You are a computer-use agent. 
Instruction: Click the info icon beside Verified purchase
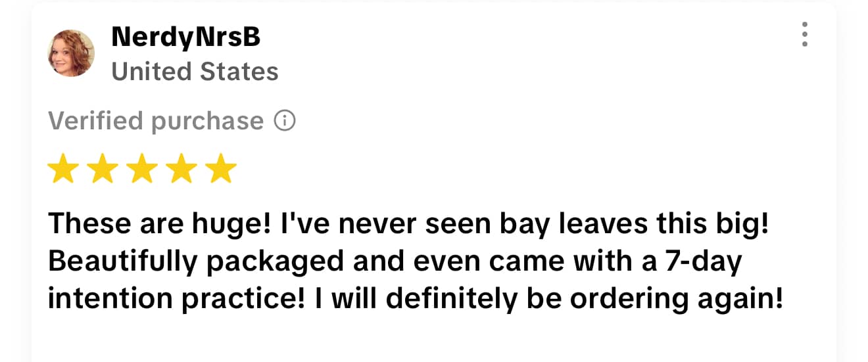[285, 121]
